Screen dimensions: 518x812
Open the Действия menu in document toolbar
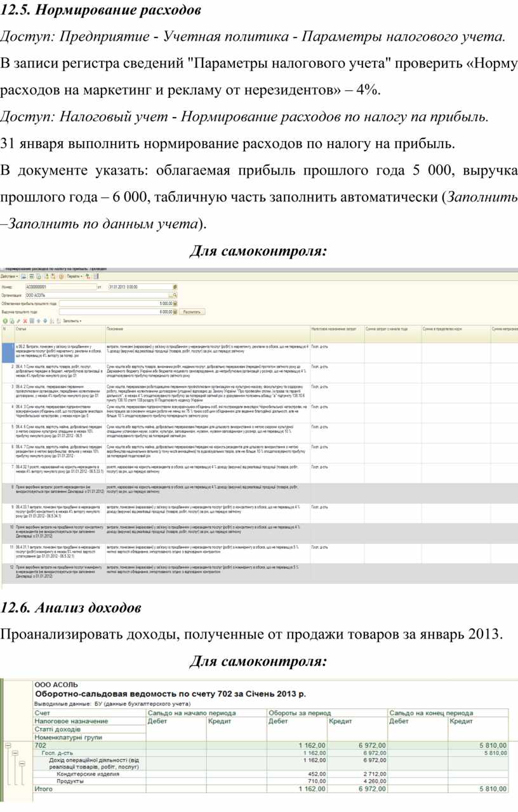click(9, 276)
